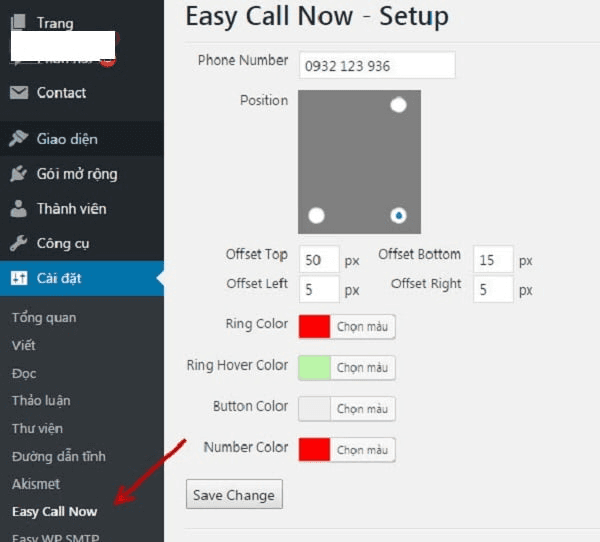Image resolution: width=600 pixels, height=542 pixels.
Task: Click the Offset Left input field
Action: click(319, 289)
